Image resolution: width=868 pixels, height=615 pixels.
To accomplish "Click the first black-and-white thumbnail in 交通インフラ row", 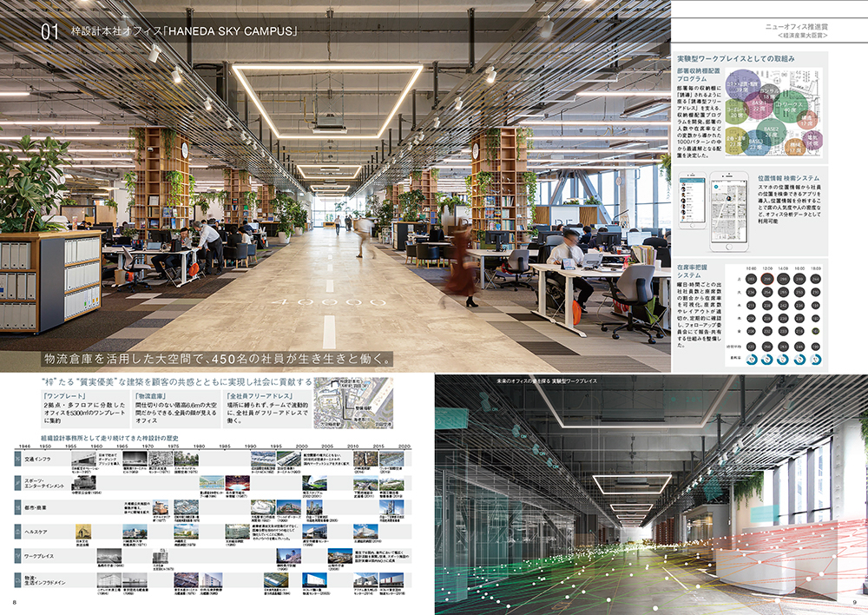I will pyautogui.click(x=85, y=459).
